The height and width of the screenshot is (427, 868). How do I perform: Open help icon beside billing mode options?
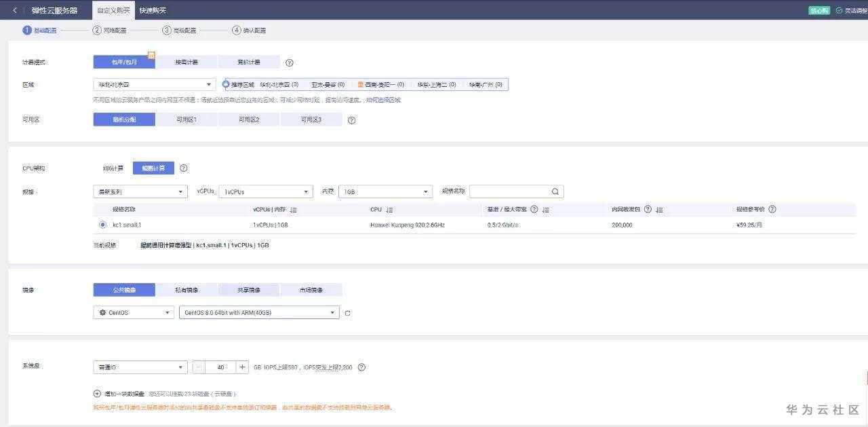click(290, 62)
